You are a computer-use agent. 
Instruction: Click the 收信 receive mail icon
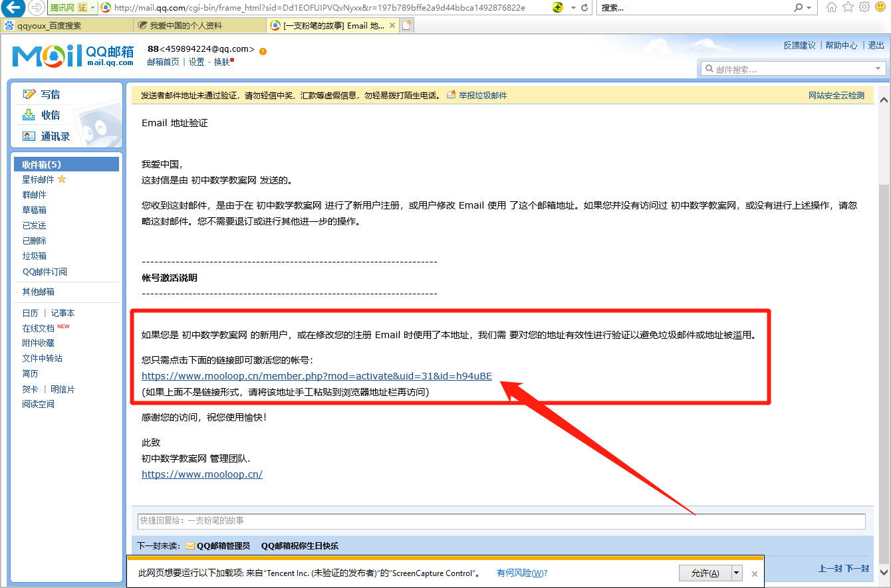click(x=29, y=115)
